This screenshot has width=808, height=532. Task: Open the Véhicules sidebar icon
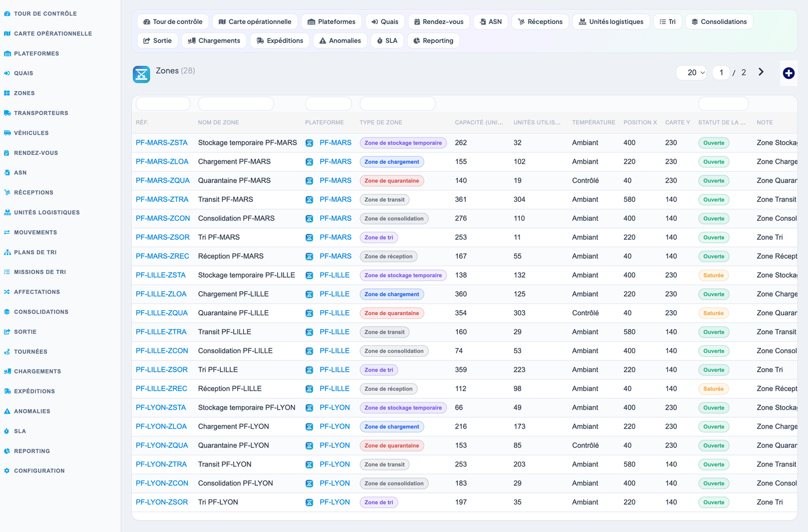[7, 133]
